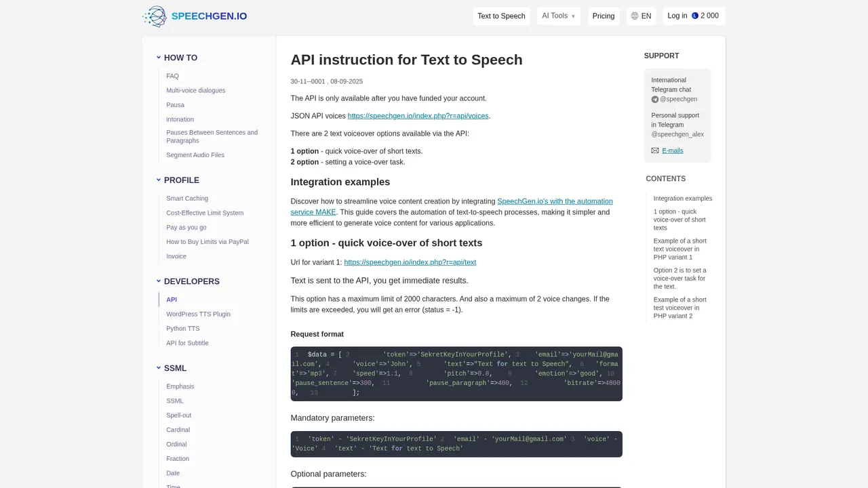
Task: Open the intonation sidebar entry
Action: [x=180, y=119]
